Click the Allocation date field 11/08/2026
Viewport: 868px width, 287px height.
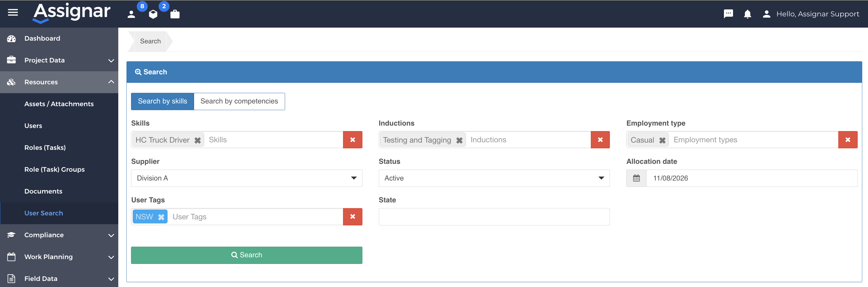click(x=752, y=178)
